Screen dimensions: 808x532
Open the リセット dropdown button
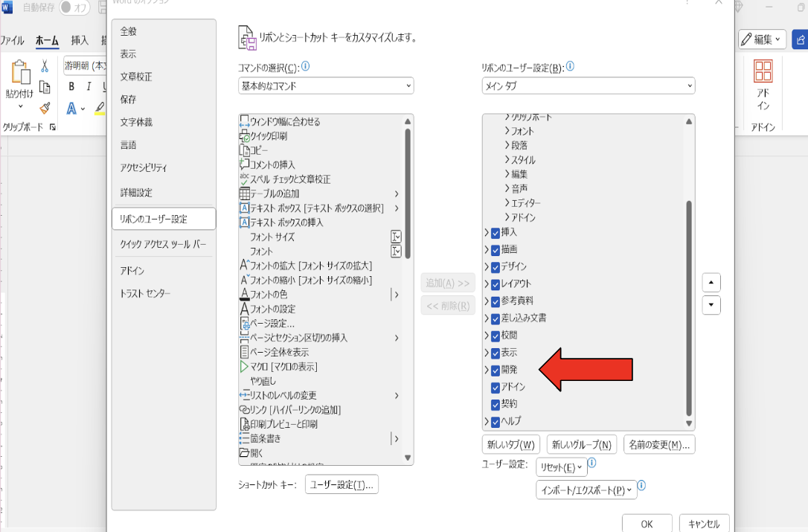click(x=561, y=467)
